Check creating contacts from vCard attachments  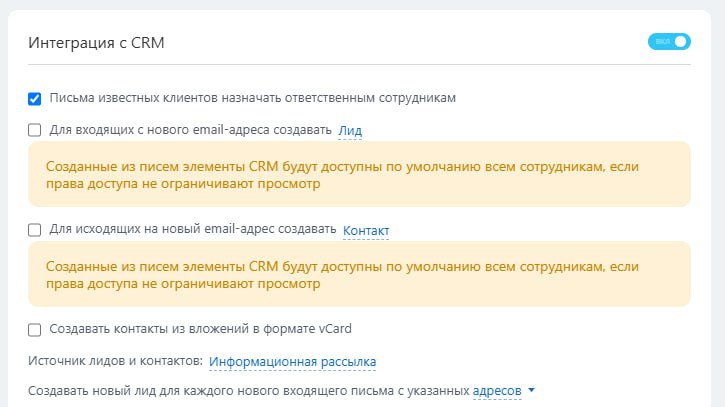pyautogui.click(x=35, y=329)
